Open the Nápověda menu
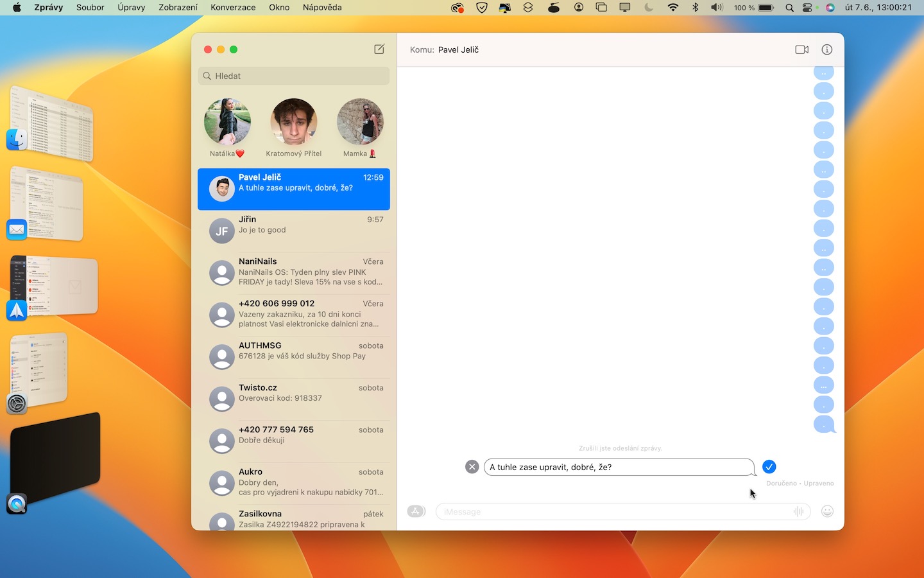 point(322,8)
